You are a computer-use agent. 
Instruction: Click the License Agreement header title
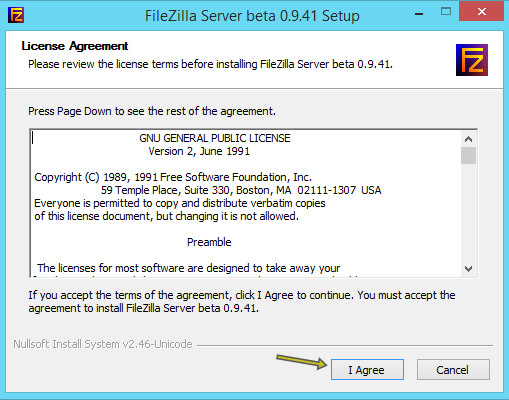(x=75, y=46)
